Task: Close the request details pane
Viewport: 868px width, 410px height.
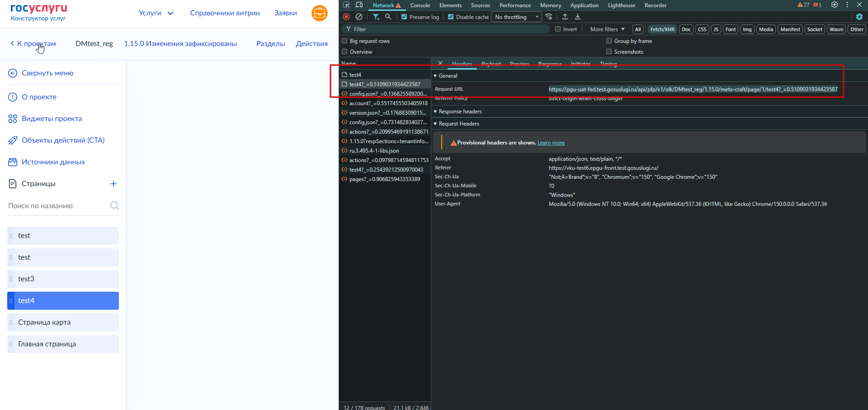Action: 440,63
